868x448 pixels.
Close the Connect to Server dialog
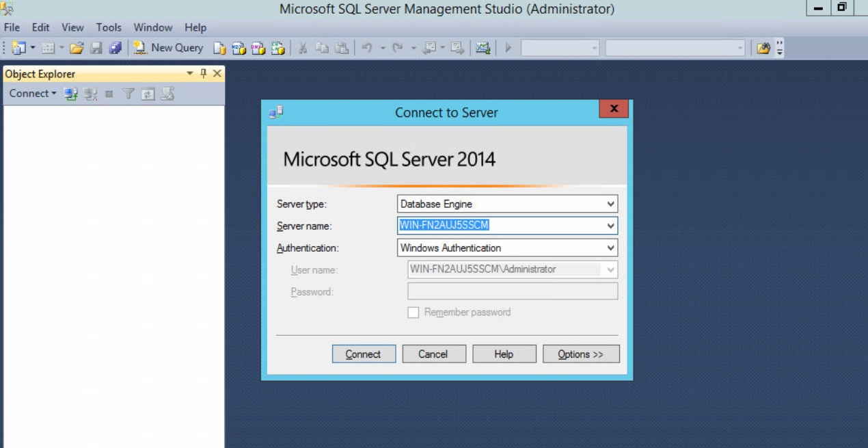tap(614, 109)
